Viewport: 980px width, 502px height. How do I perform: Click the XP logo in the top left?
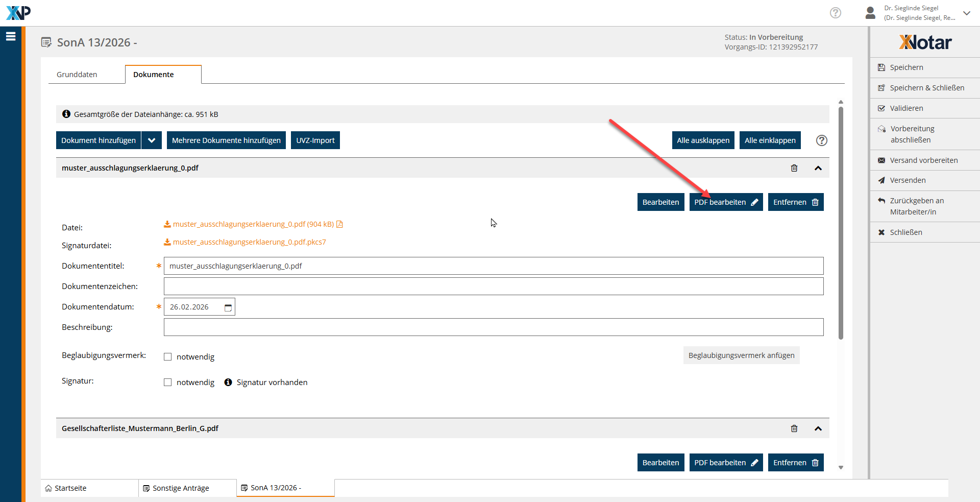click(18, 13)
